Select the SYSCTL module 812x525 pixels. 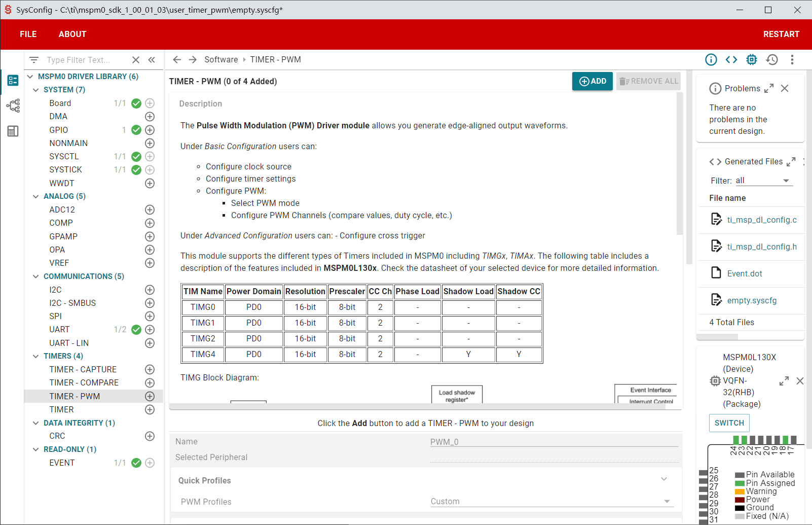point(64,156)
